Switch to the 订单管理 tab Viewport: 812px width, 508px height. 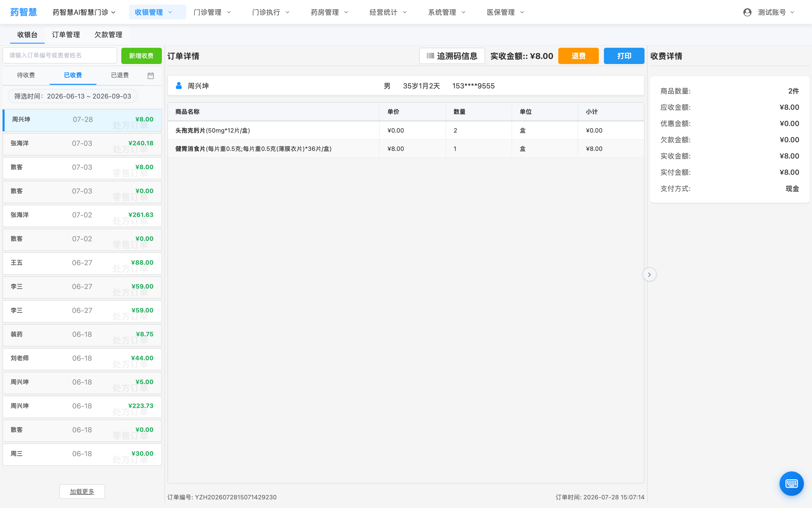coord(66,35)
